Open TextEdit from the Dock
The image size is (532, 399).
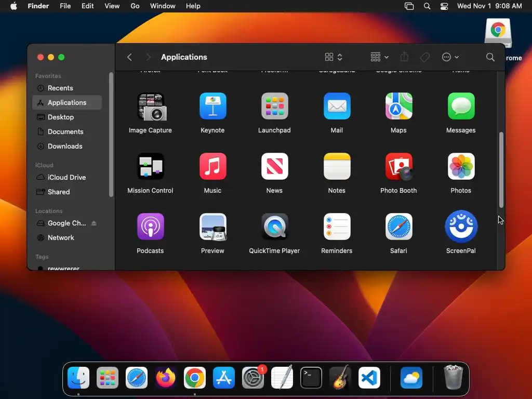point(282,378)
